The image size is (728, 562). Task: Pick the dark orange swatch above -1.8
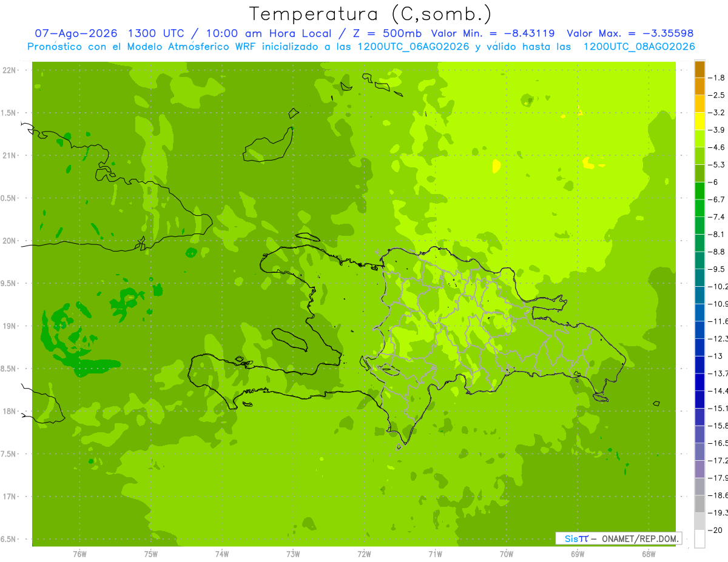[699, 69]
